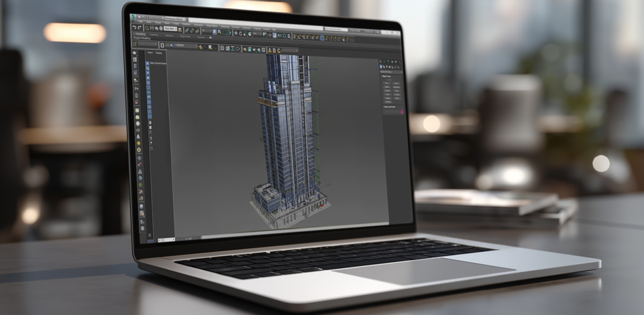Click the Box button under Object Type
The width and height of the screenshot is (644, 315).
click(x=387, y=83)
